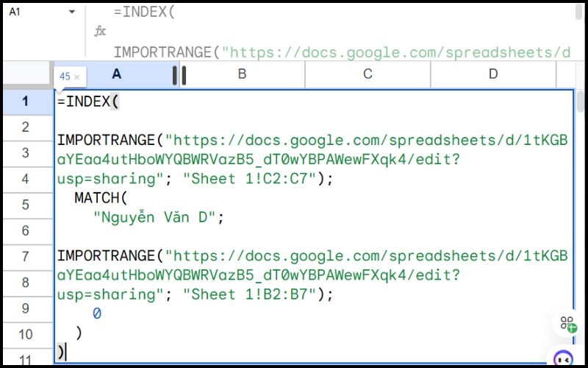Screen dimensions: 588x368
Task: Close the 45 tooltip chip
Action: point(76,76)
